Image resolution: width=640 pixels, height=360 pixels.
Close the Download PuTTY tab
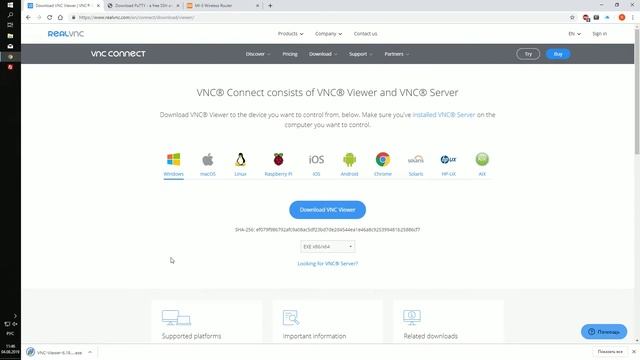[178, 6]
